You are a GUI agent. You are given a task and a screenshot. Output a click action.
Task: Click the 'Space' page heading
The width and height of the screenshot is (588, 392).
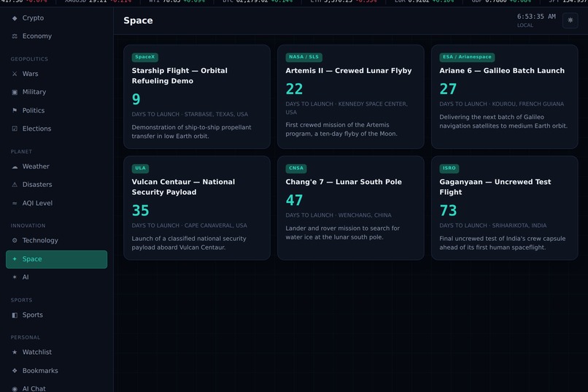[138, 20]
